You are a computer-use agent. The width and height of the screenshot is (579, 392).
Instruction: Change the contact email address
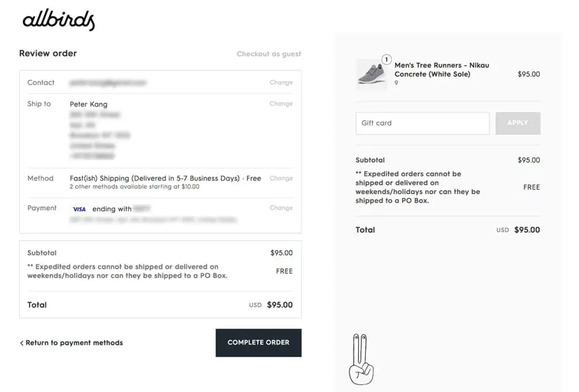pos(281,83)
